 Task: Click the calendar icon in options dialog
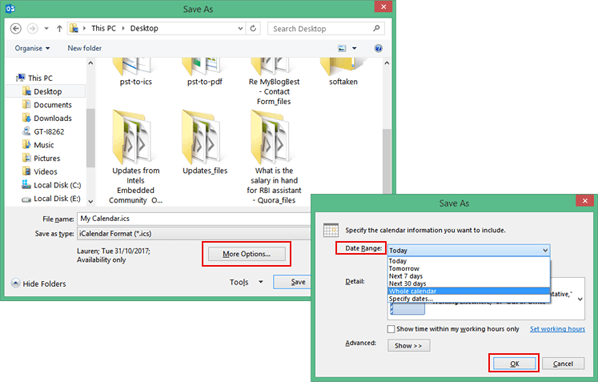331,230
